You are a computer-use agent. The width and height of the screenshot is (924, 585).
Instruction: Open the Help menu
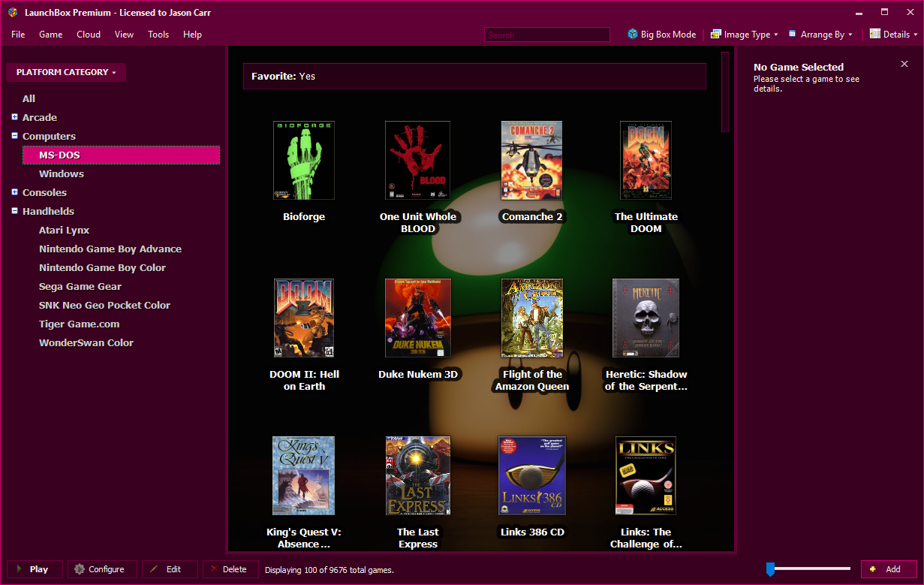pos(193,35)
